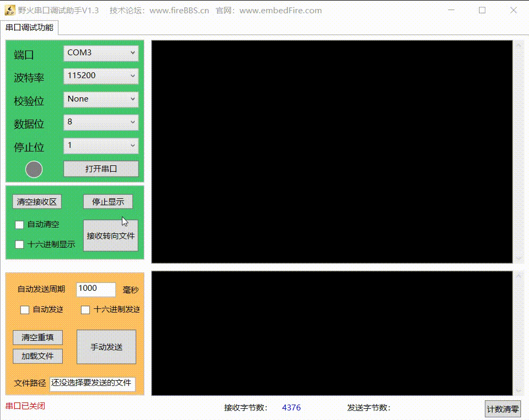The width and height of the screenshot is (529, 420).
Task: Enable 自动发送 automatic sending
Action: (24, 309)
